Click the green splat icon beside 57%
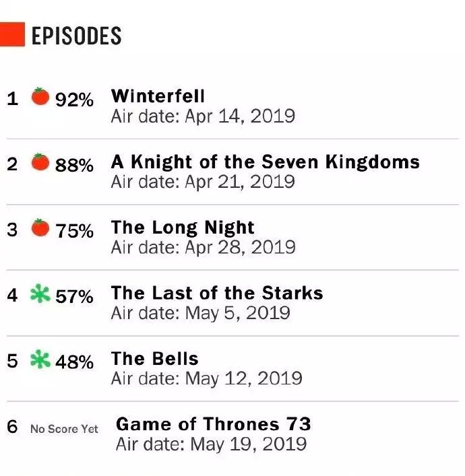This screenshot has height=476, width=465. [x=40, y=294]
